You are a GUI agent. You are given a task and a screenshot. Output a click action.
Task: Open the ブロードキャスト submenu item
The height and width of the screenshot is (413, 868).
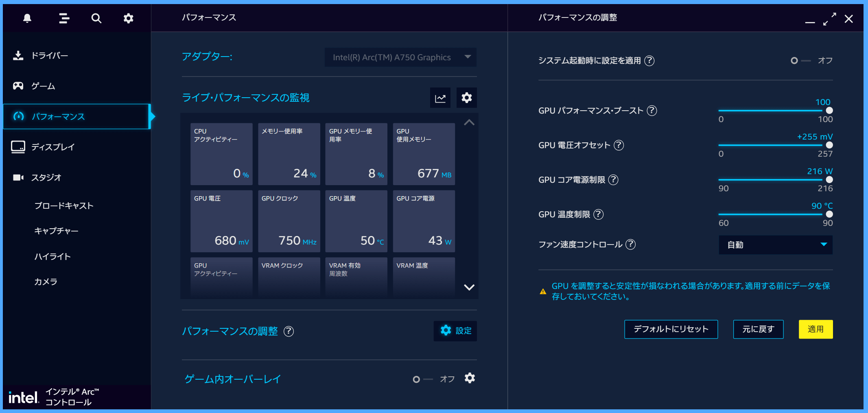[64, 206]
